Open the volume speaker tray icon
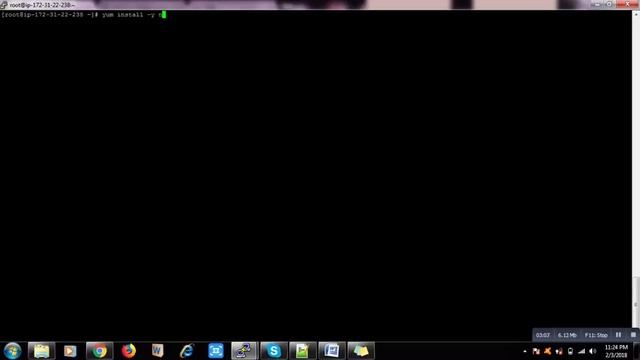Screen dimensions: 640x360 click(593, 351)
